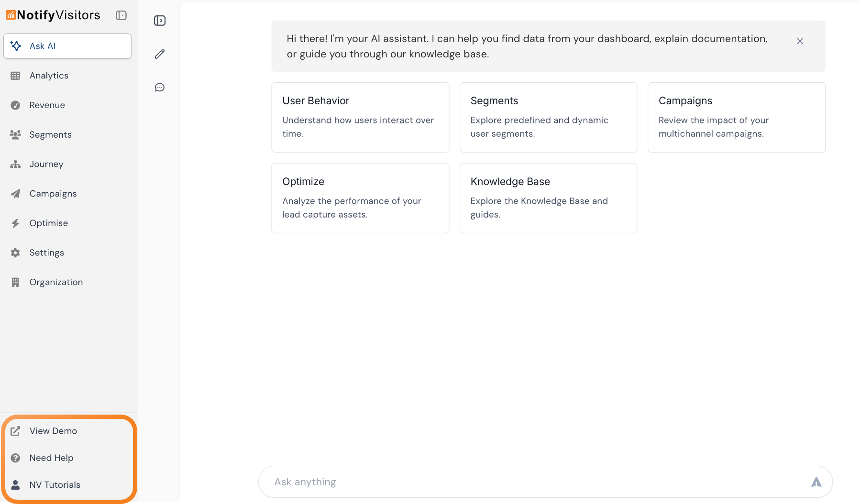Image resolution: width=861 pixels, height=504 pixels.
Task: Dismiss the AI assistant greeting message
Action: point(800,41)
